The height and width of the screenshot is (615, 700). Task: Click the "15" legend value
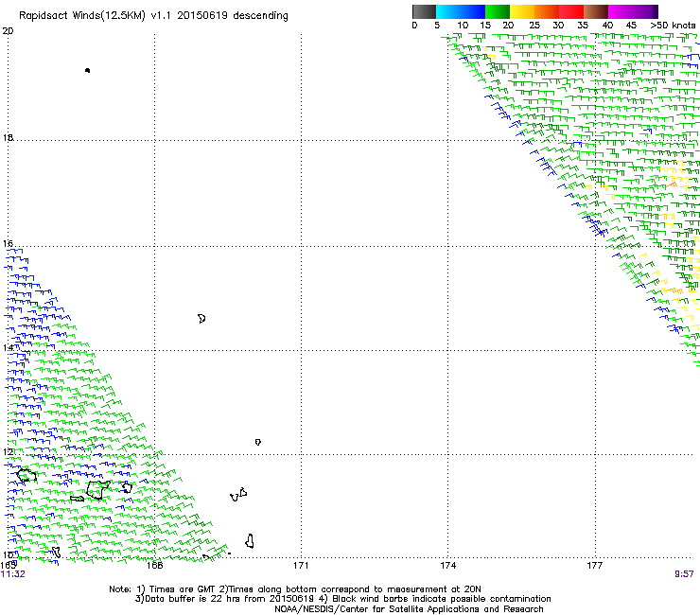485,26
